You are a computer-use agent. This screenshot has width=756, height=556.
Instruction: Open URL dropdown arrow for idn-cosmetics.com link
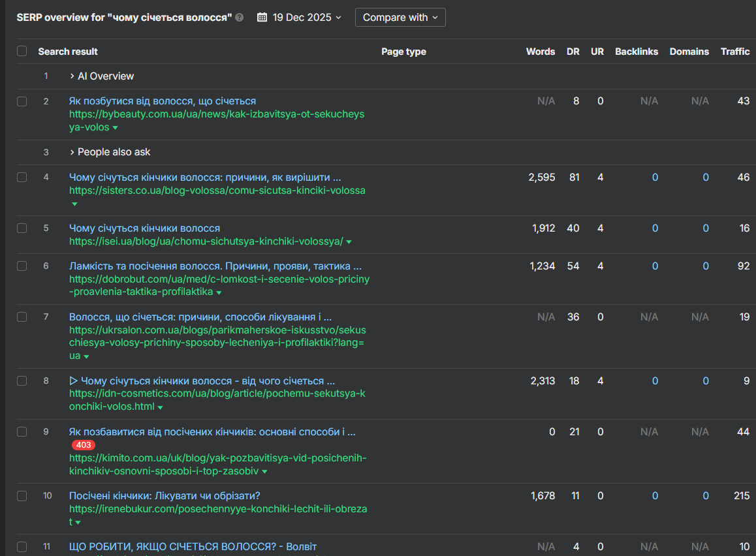click(161, 407)
